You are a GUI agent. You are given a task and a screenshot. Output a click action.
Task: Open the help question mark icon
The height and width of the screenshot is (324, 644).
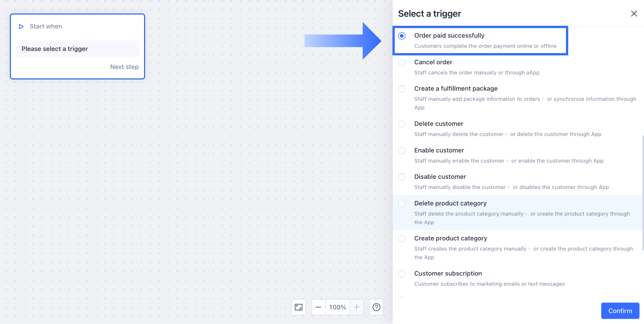click(x=376, y=307)
